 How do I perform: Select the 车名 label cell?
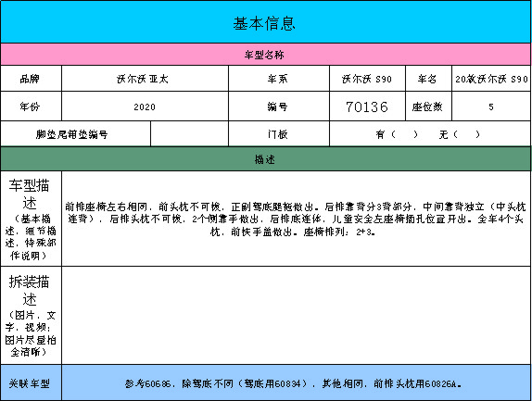click(428, 79)
